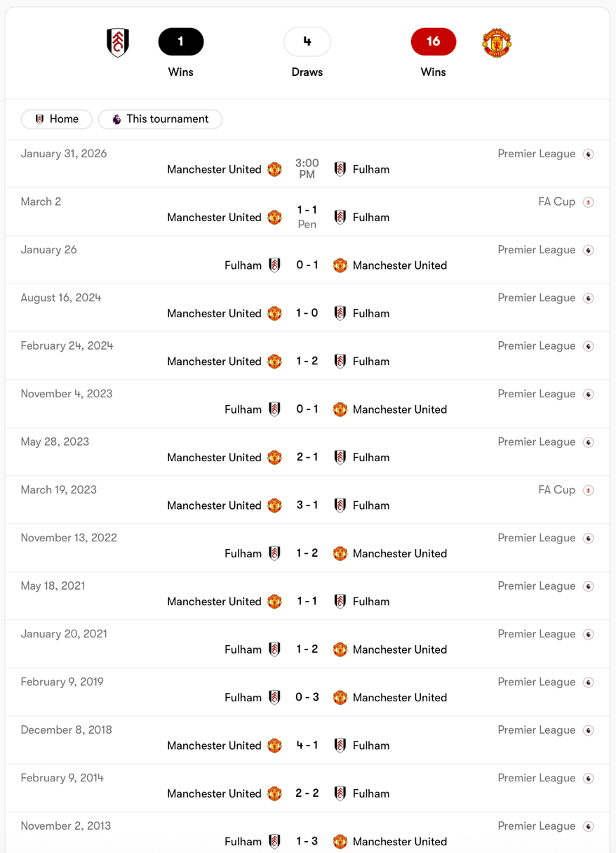Click FA Cup icon on March 2 row
The width and height of the screenshot is (616, 853).
pos(589,202)
